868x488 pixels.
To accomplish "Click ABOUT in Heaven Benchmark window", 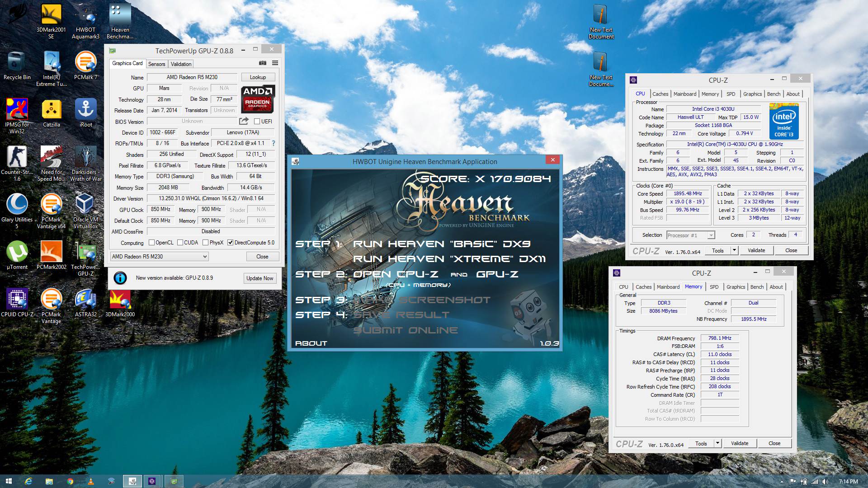I will (x=311, y=343).
